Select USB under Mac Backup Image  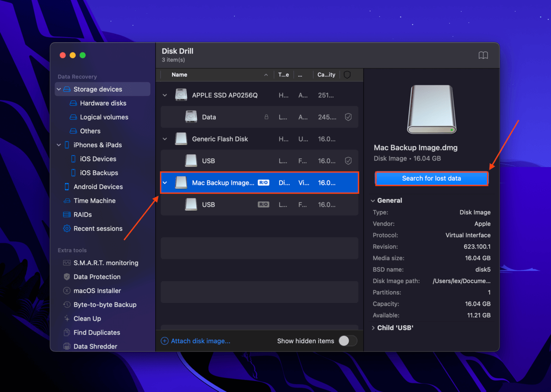pos(259,205)
